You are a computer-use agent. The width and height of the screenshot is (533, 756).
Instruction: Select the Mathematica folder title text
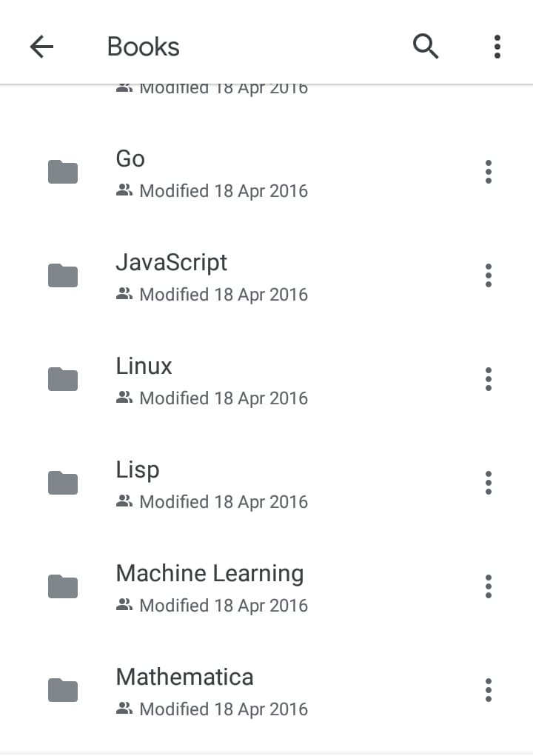pyautogui.click(x=184, y=677)
